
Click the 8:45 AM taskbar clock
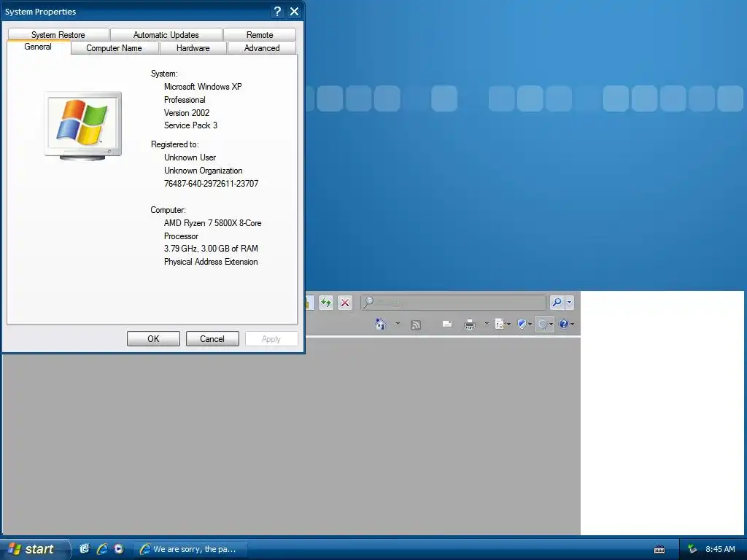pyautogui.click(x=720, y=549)
